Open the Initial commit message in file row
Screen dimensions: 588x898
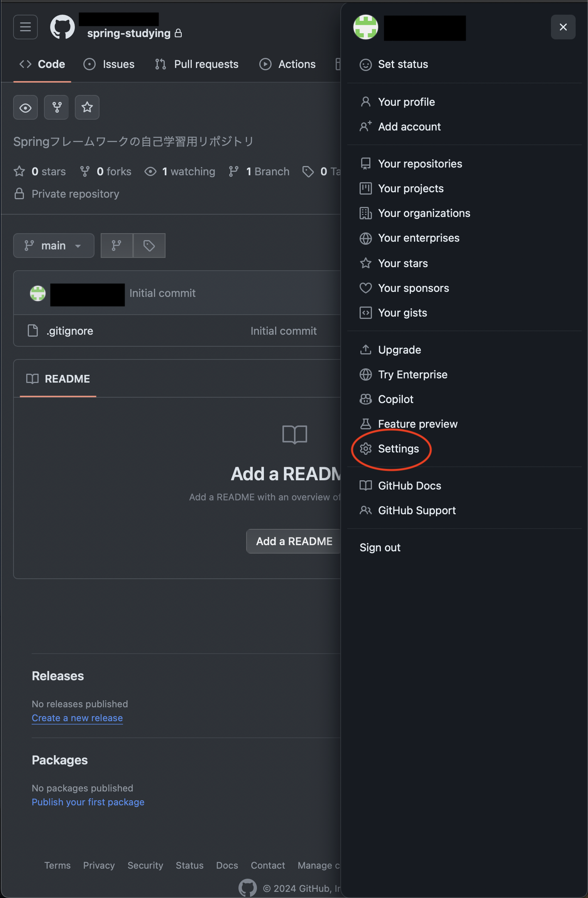(284, 331)
